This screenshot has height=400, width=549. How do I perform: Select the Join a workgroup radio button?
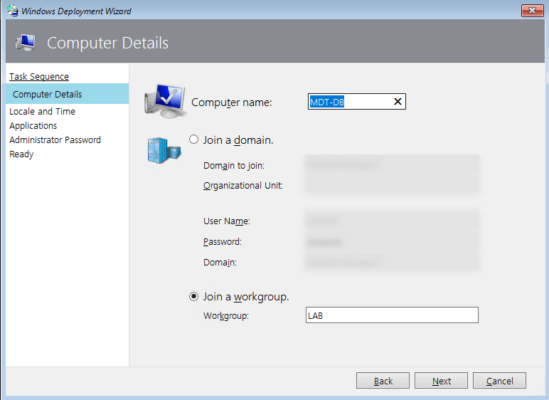coord(194,296)
